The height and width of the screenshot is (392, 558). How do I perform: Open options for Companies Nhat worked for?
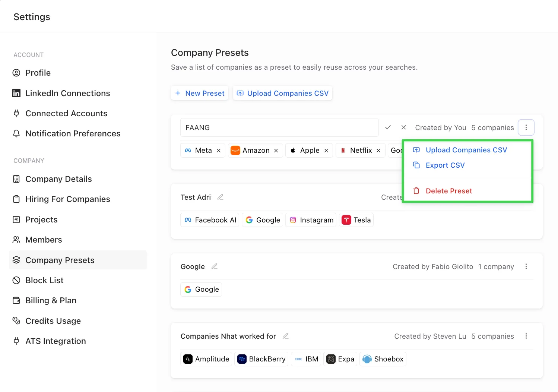pos(526,336)
